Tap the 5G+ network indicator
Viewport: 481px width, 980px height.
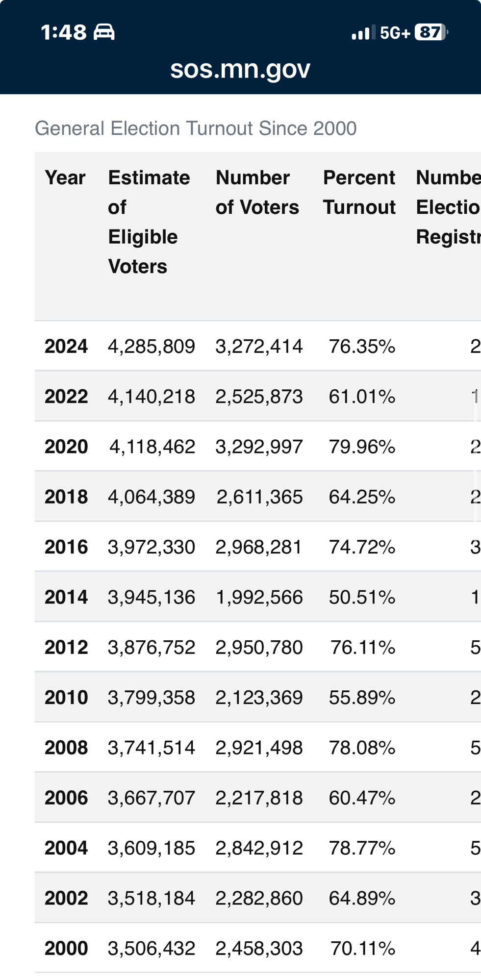[395, 33]
